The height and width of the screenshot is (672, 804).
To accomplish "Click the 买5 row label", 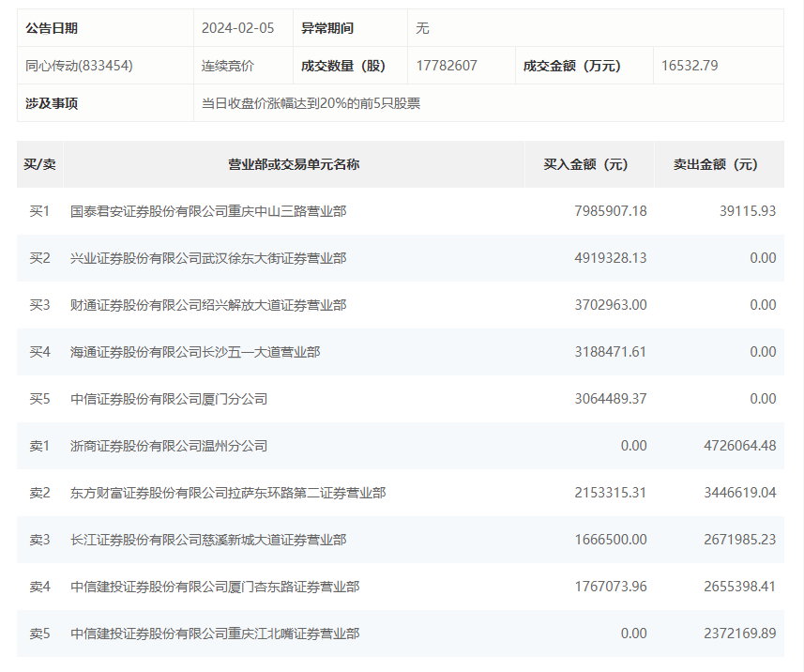I will [x=39, y=399].
